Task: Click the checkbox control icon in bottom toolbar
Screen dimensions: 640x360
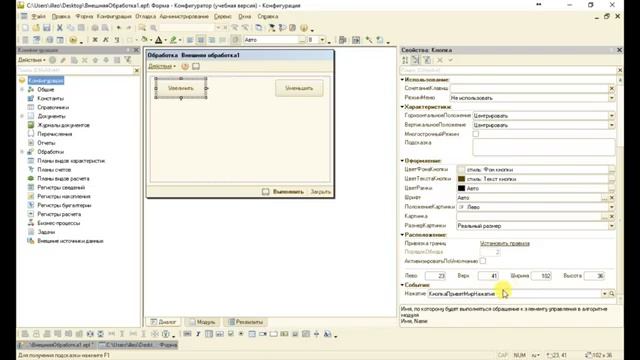Action: pyautogui.click(x=231, y=334)
